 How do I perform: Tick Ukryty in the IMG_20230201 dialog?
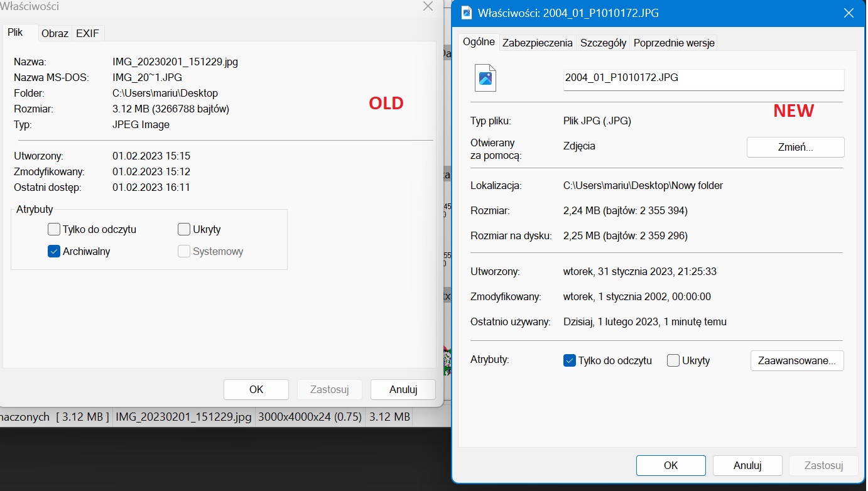tap(184, 229)
